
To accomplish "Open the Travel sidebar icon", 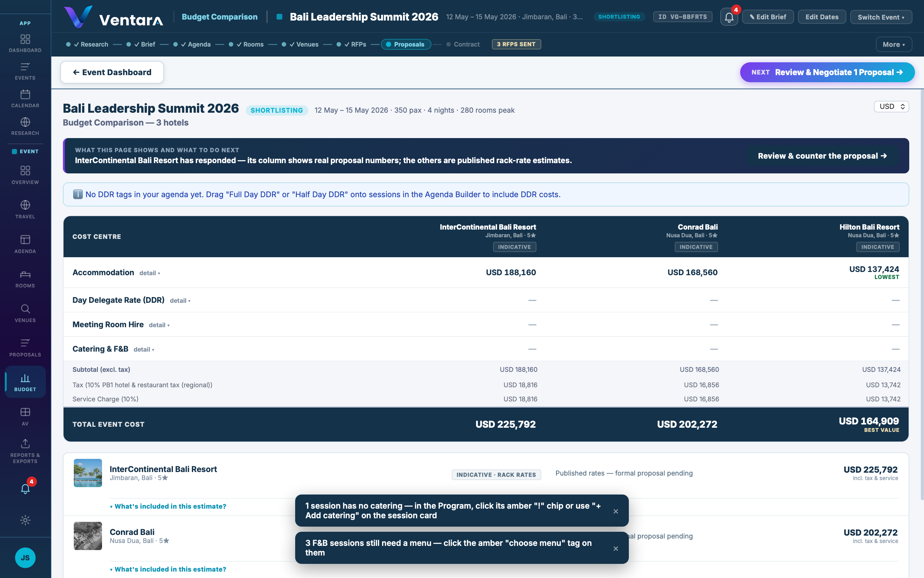I will (25, 209).
